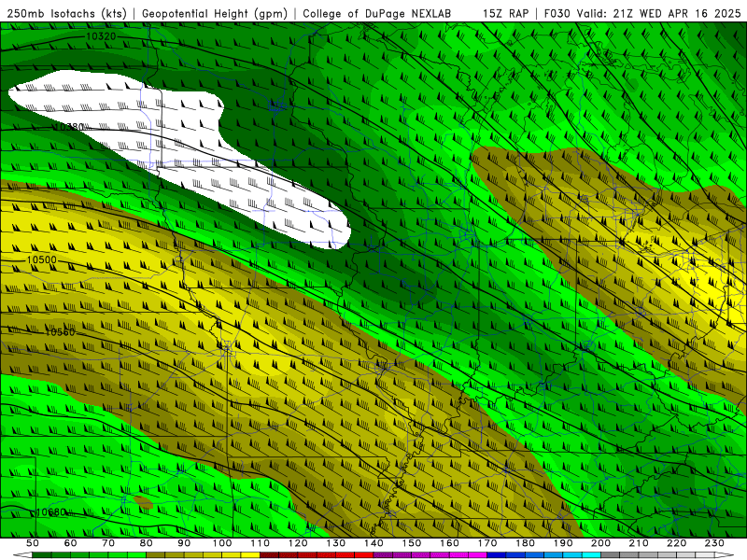Click the 10560 height contour label
Image resolution: width=747 pixels, height=560 pixels.
tap(60, 332)
